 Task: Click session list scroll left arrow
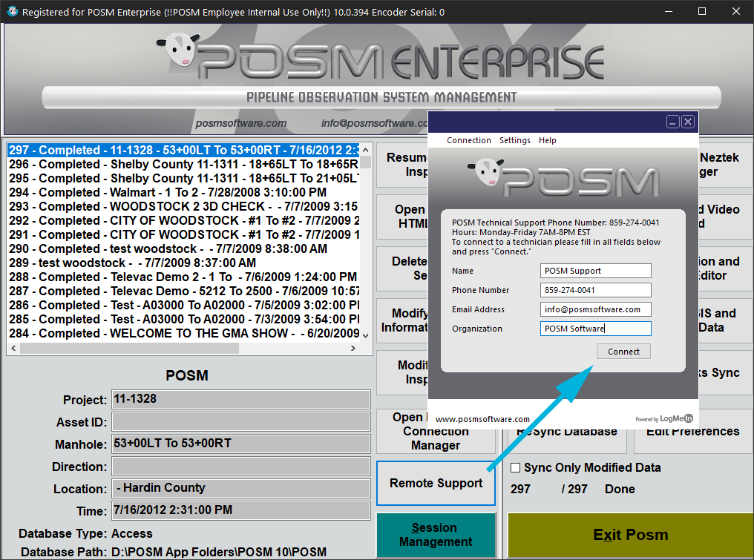point(13,348)
